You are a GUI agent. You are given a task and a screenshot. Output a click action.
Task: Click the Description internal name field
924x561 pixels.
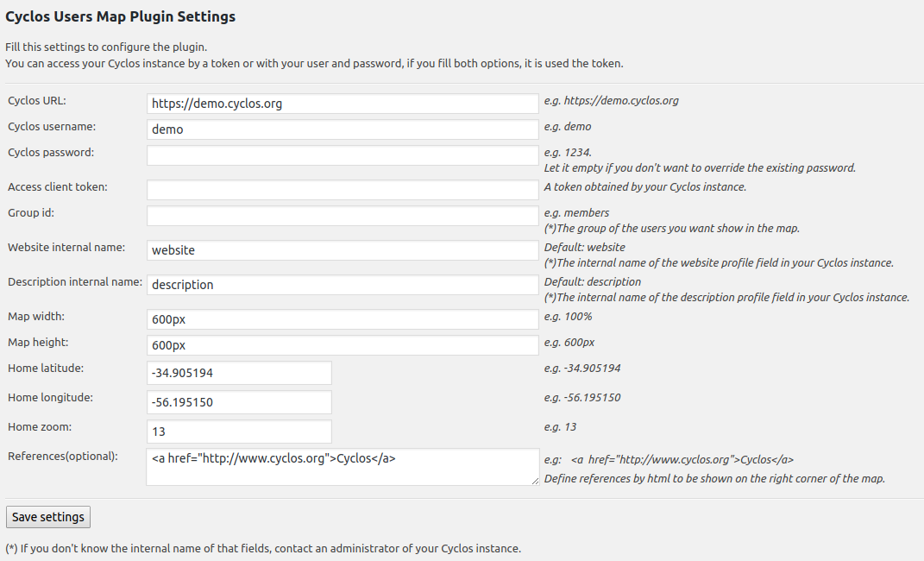click(343, 285)
